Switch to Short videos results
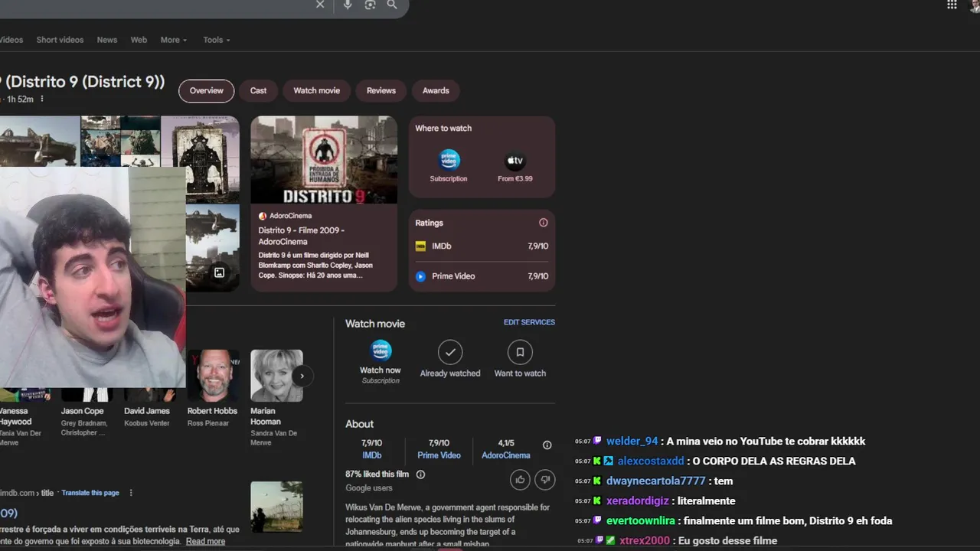980x551 pixels. point(60,40)
